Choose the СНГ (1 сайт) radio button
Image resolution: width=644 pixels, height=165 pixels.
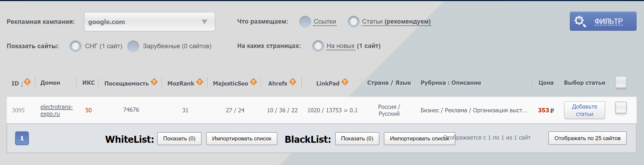[75, 46]
